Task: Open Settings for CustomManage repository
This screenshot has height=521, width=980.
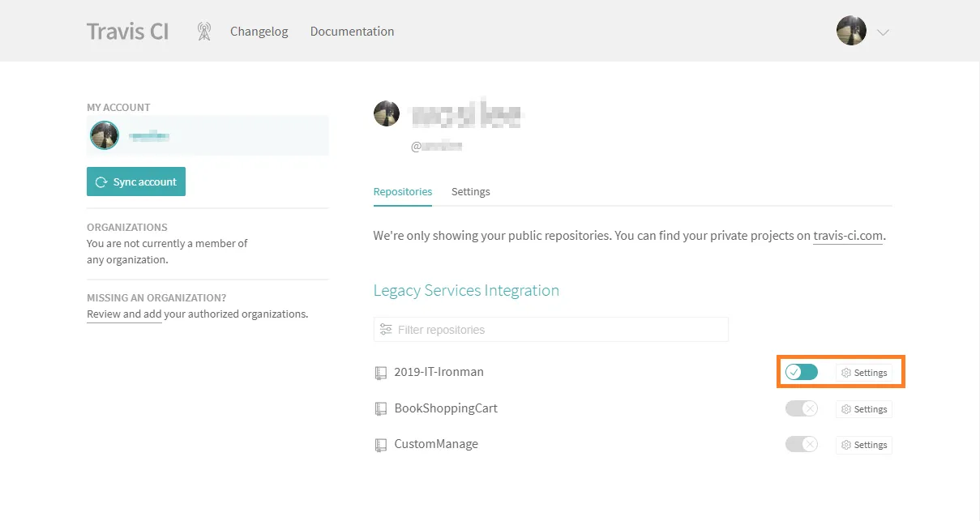Action: coord(864,445)
